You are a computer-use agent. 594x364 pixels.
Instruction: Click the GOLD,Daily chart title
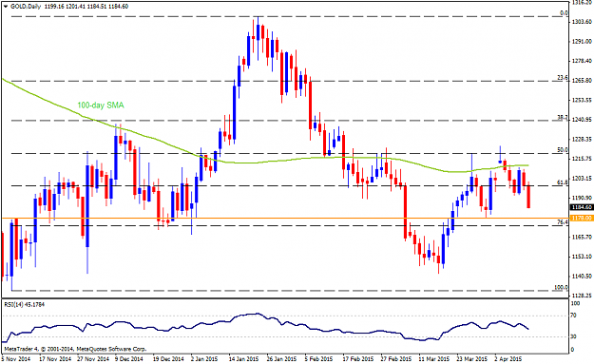26,7
